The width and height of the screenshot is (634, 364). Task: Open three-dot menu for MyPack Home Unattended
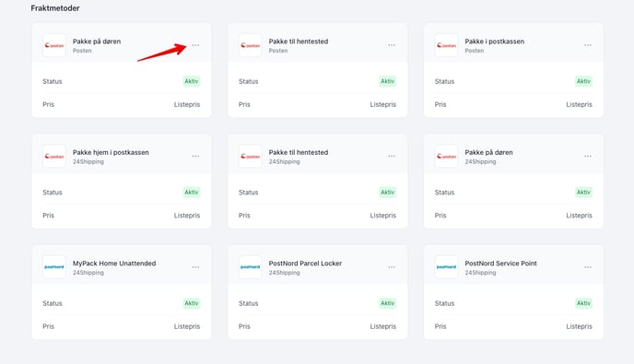click(x=195, y=267)
